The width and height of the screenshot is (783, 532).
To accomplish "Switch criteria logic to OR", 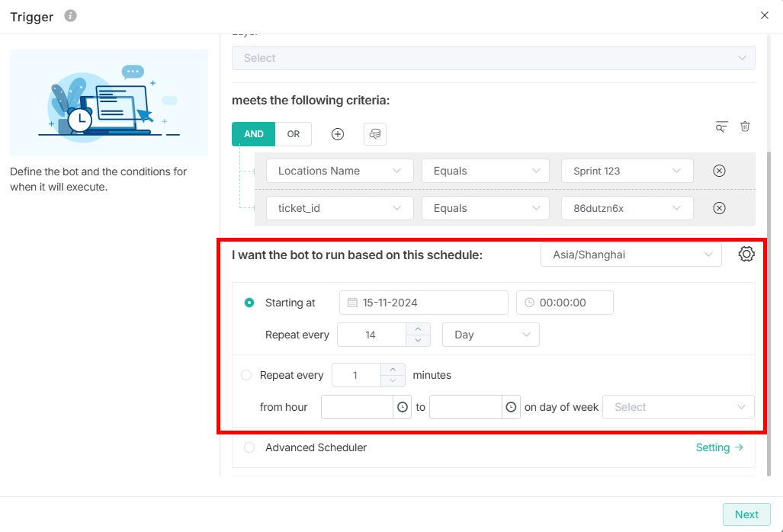I will [294, 134].
